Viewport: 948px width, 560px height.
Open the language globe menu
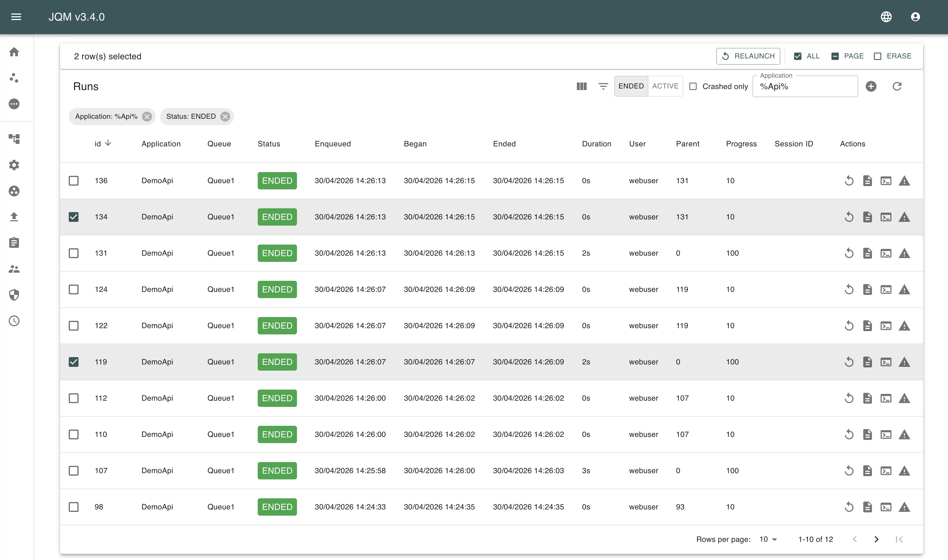(x=886, y=17)
